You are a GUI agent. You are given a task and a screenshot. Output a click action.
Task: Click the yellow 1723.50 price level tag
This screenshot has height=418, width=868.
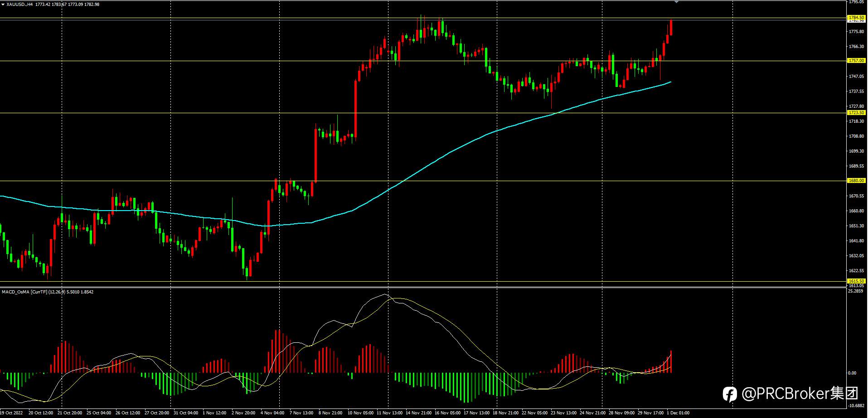856,113
